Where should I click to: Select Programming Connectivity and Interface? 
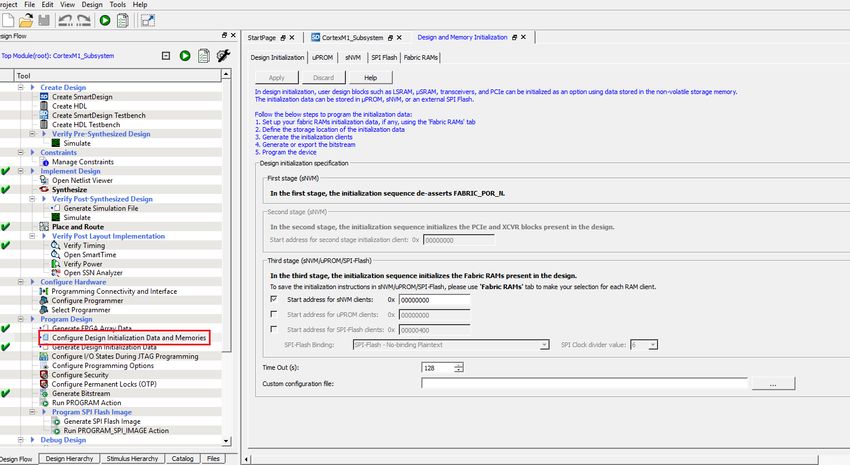114,291
